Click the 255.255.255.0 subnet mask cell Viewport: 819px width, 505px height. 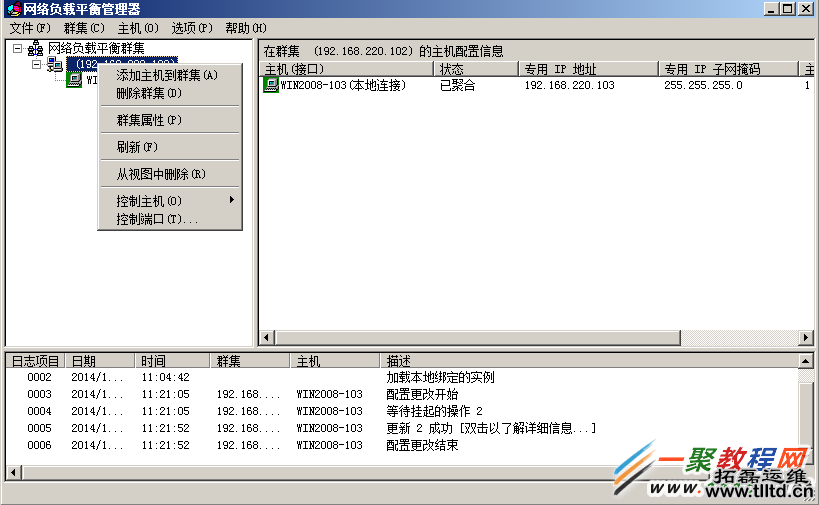pyautogui.click(x=703, y=85)
